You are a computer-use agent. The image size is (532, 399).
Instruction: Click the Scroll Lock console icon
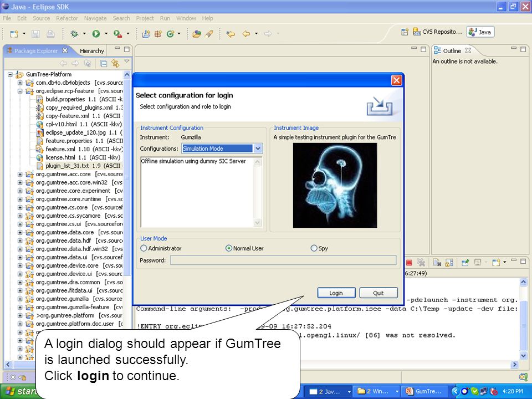tap(449, 262)
